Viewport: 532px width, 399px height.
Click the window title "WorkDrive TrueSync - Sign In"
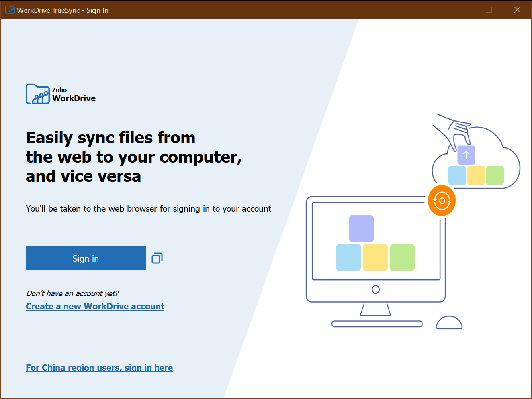tap(63, 10)
